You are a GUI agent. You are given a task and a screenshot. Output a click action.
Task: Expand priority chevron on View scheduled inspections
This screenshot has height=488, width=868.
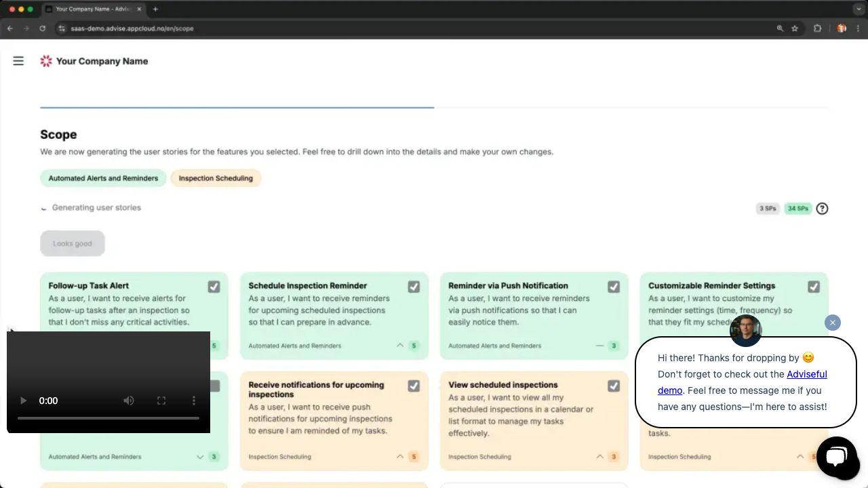(x=599, y=457)
